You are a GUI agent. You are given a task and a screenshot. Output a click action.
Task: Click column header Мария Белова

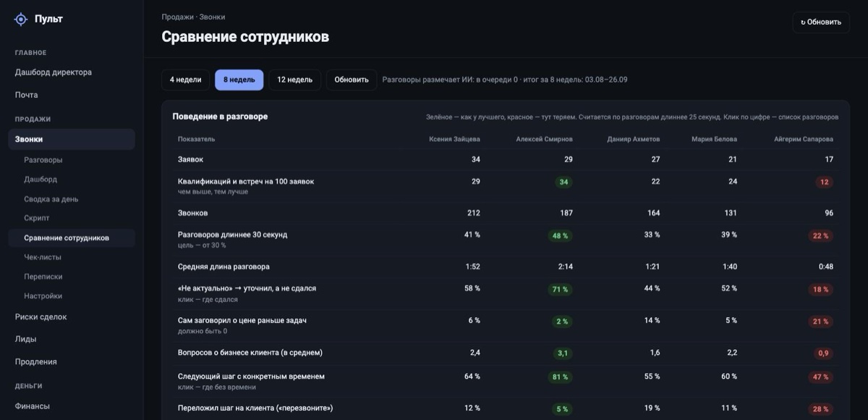714,139
